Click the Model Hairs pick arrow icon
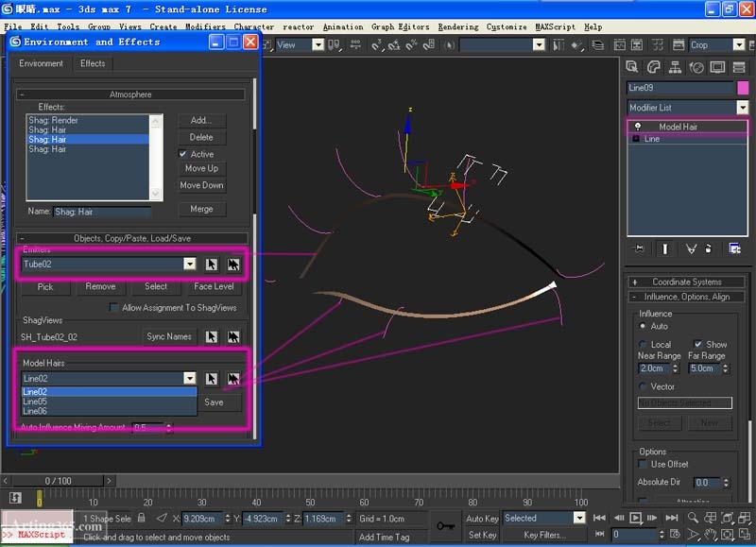The width and height of the screenshot is (756, 547). click(211, 378)
